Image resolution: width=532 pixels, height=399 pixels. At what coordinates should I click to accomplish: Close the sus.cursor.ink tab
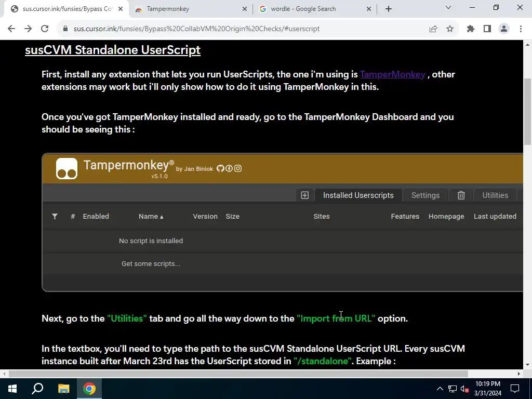(x=121, y=9)
